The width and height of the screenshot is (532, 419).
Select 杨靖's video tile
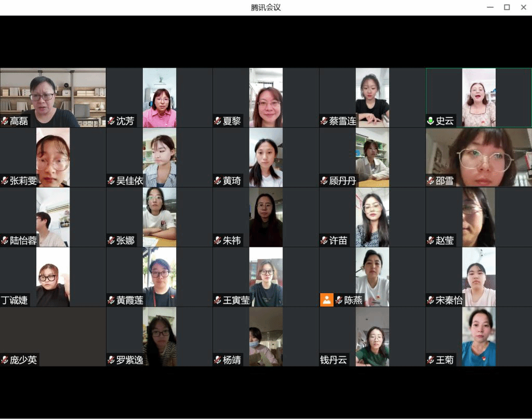[266, 337]
